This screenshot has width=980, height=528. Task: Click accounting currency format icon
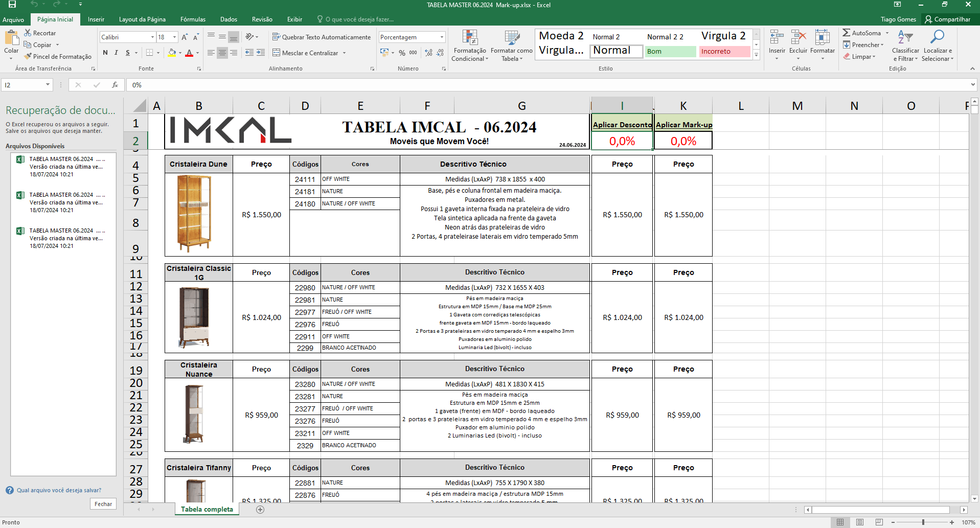tap(384, 53)
